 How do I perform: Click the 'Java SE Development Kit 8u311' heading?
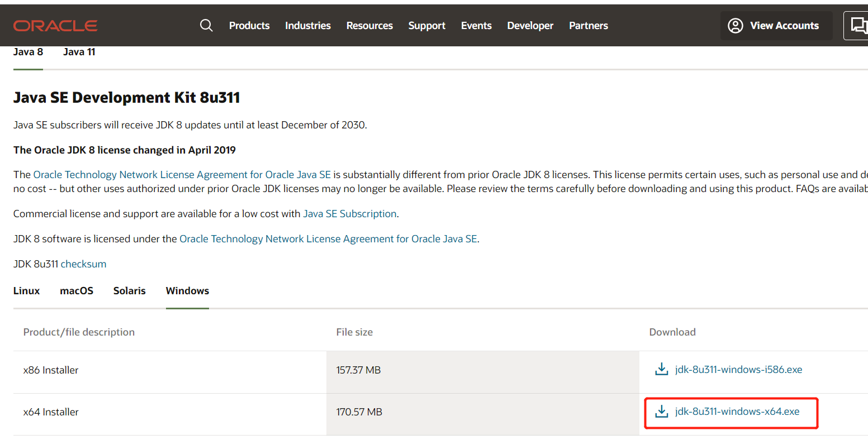[x=127, y=98]
